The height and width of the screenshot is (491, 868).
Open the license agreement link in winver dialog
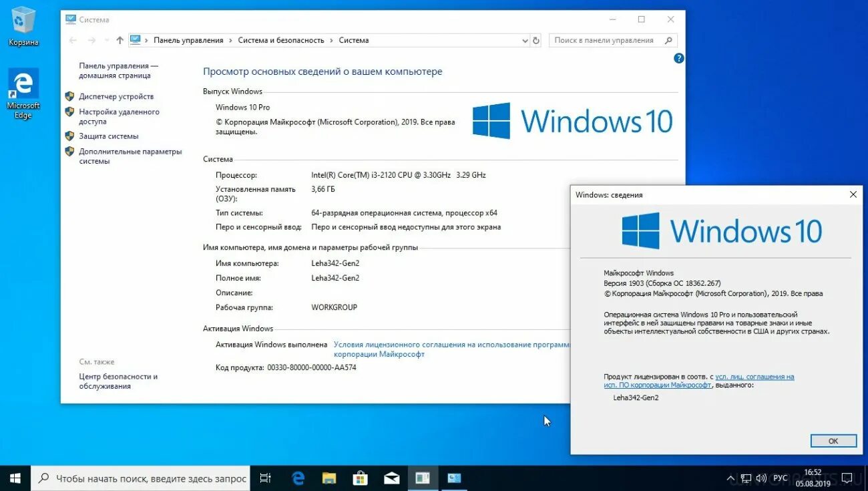coord(699,381)
